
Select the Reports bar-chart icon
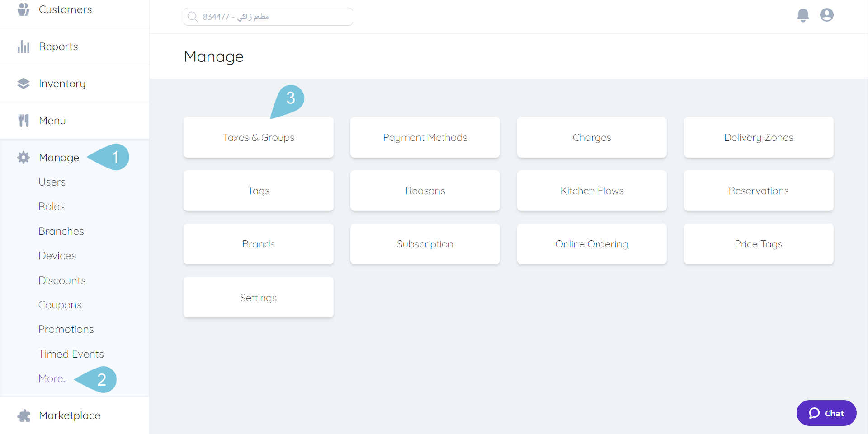[x=23, y=46]
